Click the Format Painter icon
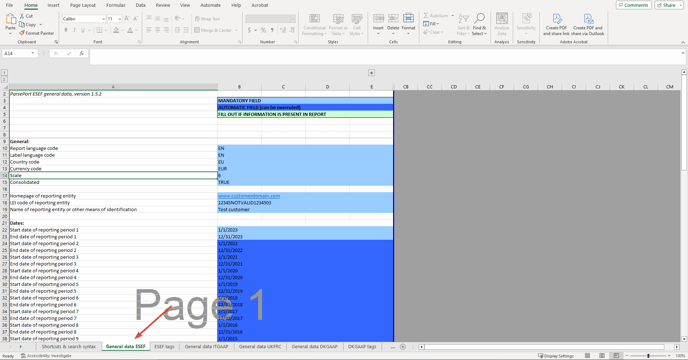Image resolution: width=688 pixels, height=360 pixels. point(22,33)
